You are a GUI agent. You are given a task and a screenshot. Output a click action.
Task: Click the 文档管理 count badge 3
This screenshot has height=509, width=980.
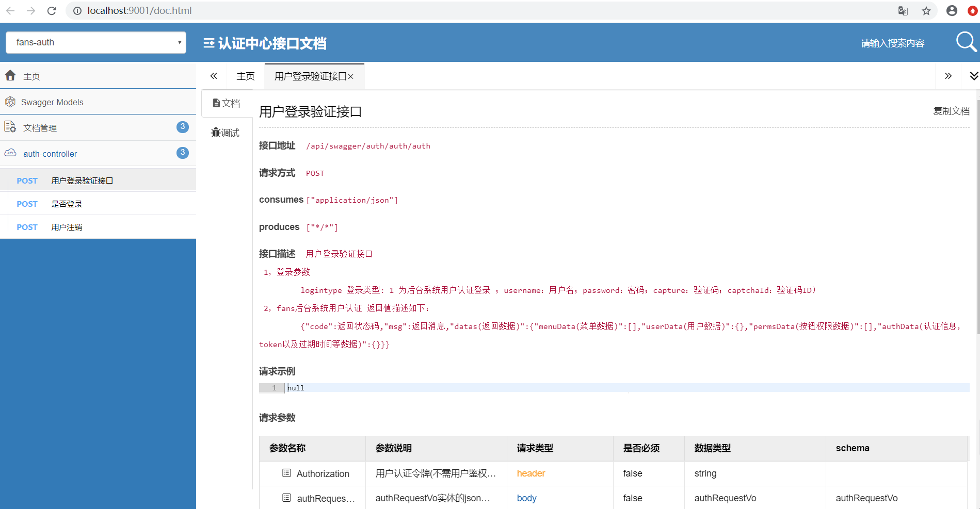(182, 127)
